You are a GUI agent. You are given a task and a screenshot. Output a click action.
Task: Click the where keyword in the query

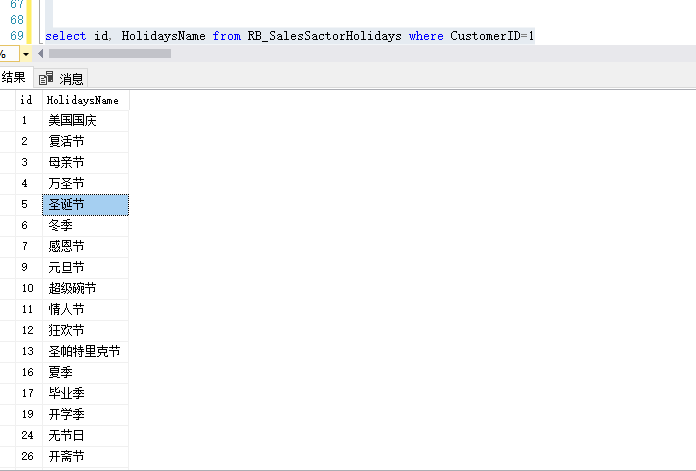pyautogui.click(x=426, y=36)
